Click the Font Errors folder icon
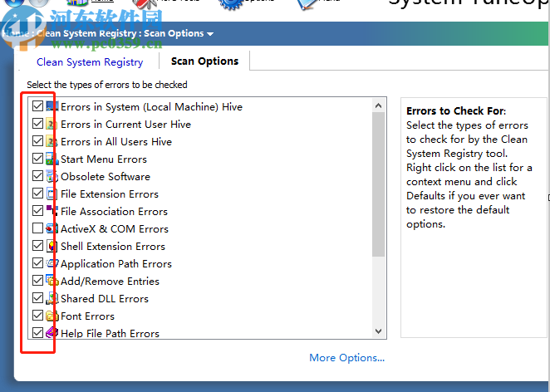Image resolution: width=550 pixels, height=392 pixels. pos(52,316)
